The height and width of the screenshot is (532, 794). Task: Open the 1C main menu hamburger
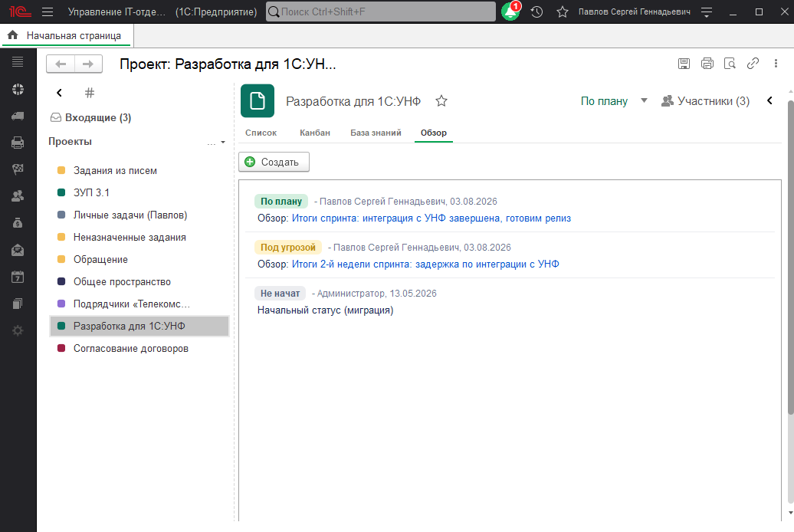coord(48,11)
